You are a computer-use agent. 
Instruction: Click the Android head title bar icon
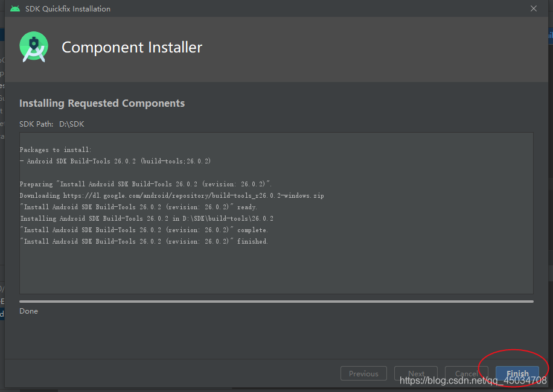click(x=15, y=9)
